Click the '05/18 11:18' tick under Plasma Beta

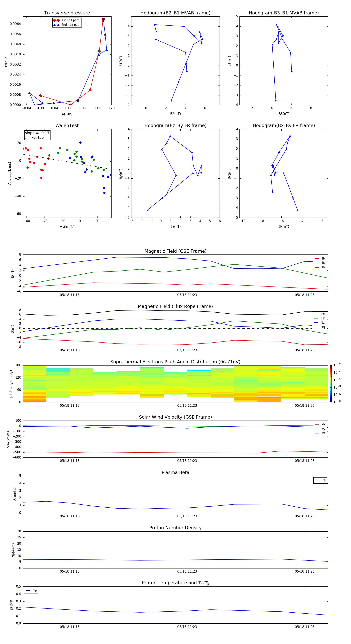[70, 516]
